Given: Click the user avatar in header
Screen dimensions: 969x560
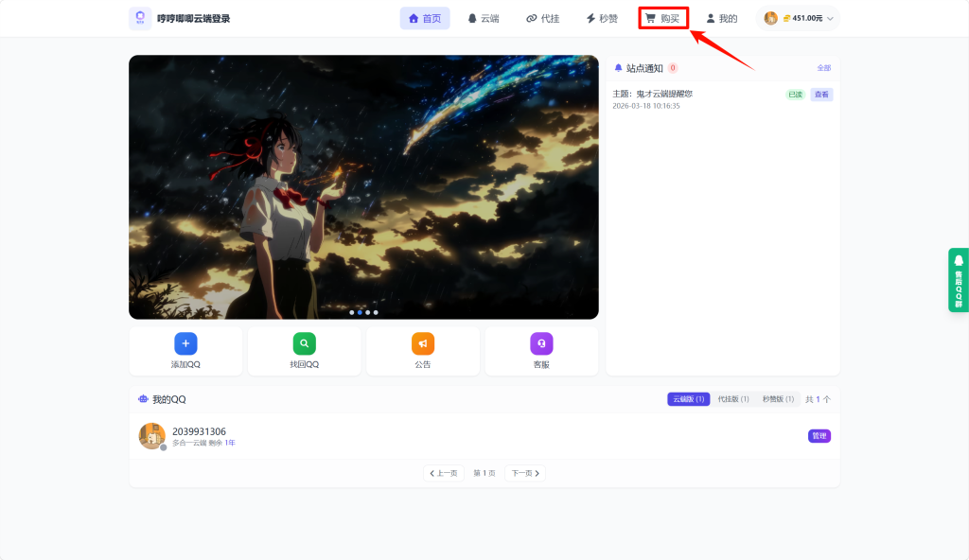Looking at the screenshot, I should [770, 19].
